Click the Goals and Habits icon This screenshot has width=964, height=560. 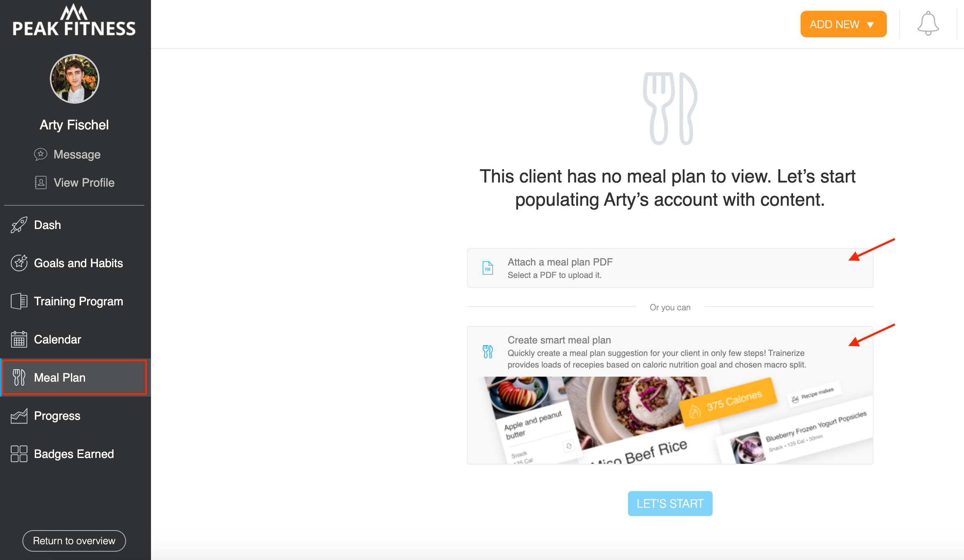19,263
